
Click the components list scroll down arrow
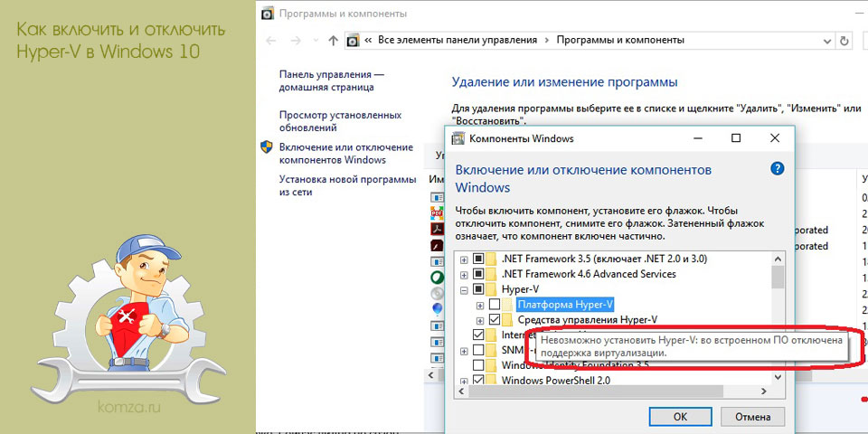pos(778,377)
